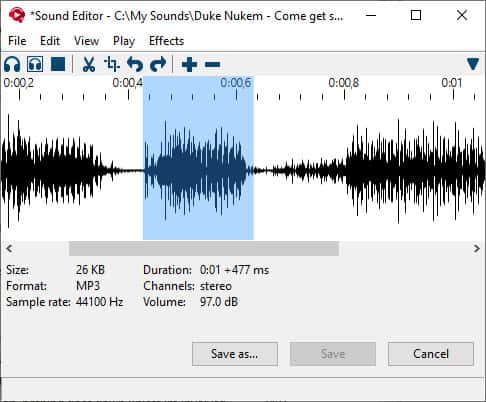Play selection with framed headphones icon
The width and height of the screenshot is (486, 402).
(x=35, y=64)
